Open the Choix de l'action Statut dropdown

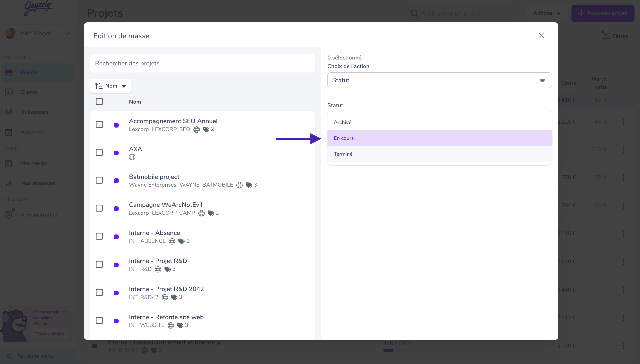[x=439, y=81]
